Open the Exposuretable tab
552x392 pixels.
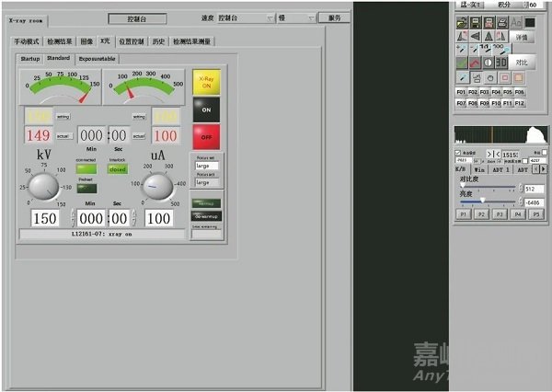97,58
